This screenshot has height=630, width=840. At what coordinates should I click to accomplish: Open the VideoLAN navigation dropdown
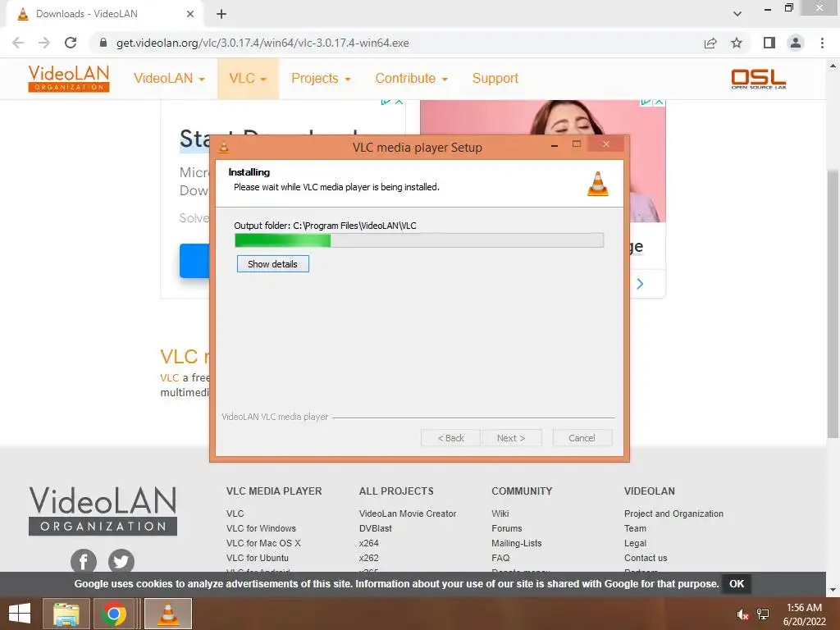click(169, 78)
